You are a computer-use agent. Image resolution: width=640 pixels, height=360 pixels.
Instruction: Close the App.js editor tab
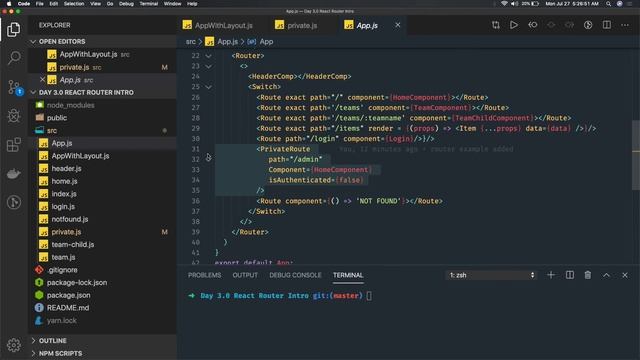pos(398,25)
